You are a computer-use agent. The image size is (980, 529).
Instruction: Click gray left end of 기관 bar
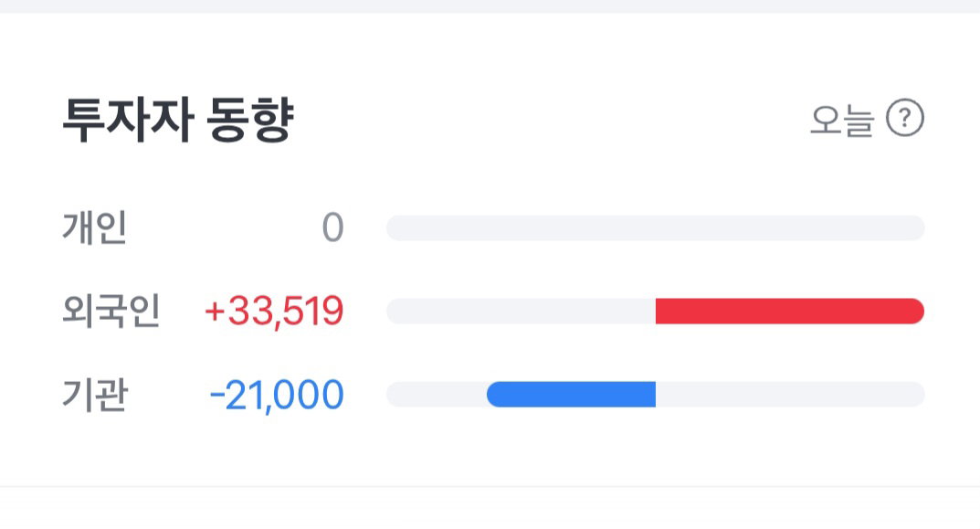tap(437, 395)
